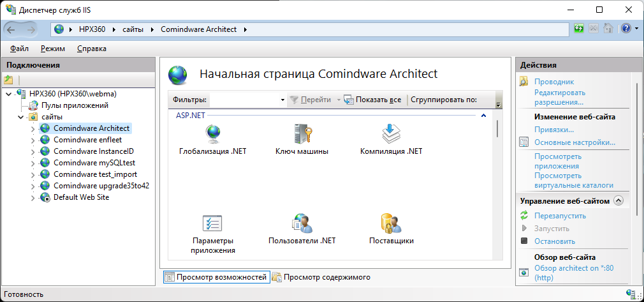This screenshot has width=644, height=302.
Task: Click the green Перезапустить arrows icon
Action: 523,215
